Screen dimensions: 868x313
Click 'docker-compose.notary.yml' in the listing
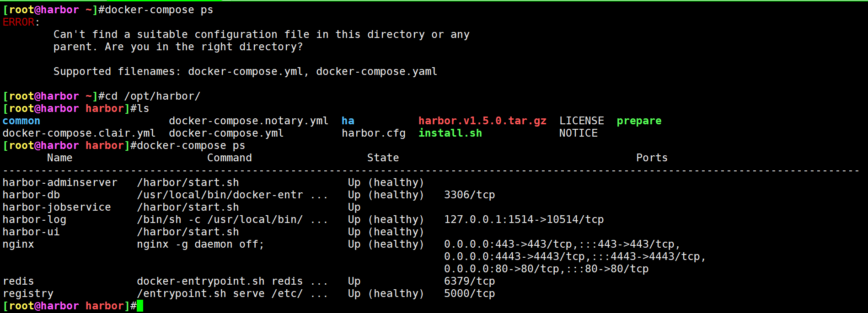[x=249, y=121]
